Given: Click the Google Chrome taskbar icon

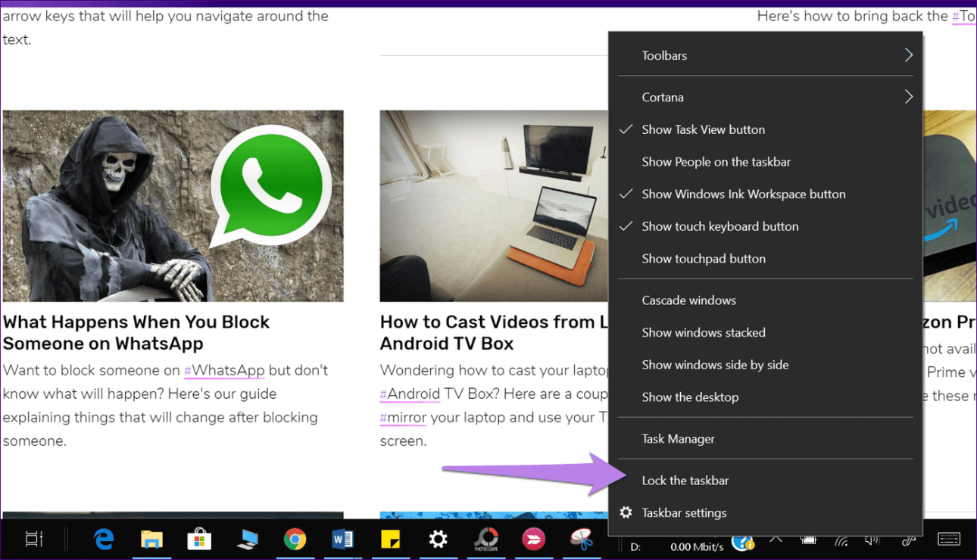Looking at the screenshot, I should 295,540.
